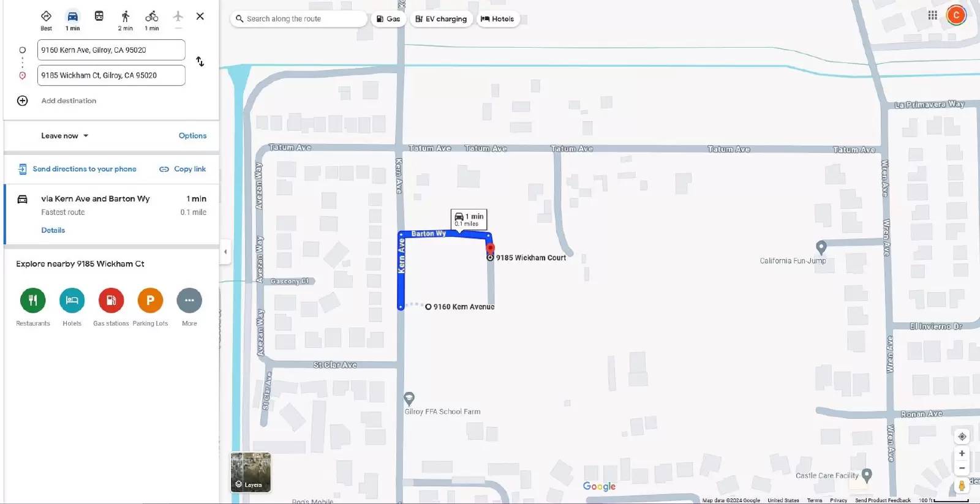Zoom out on the map
This screenshot has width=980, height=504.
click(962, 468)
